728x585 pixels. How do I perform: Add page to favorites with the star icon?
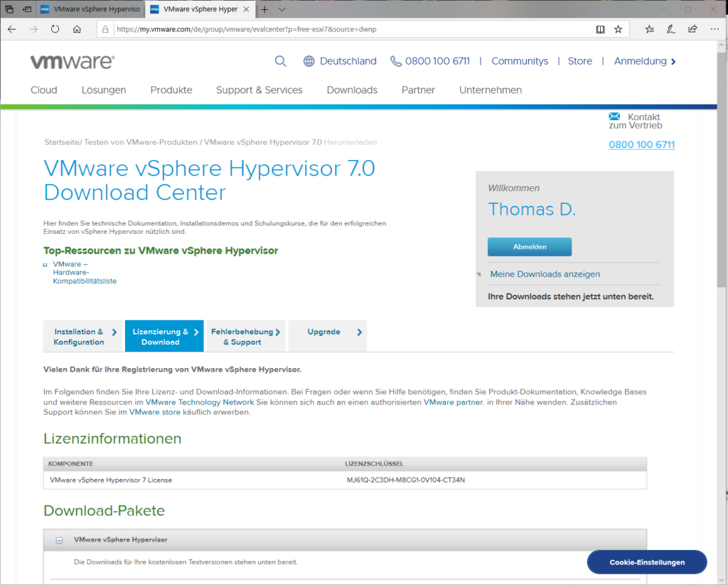[x=618, y=29]
